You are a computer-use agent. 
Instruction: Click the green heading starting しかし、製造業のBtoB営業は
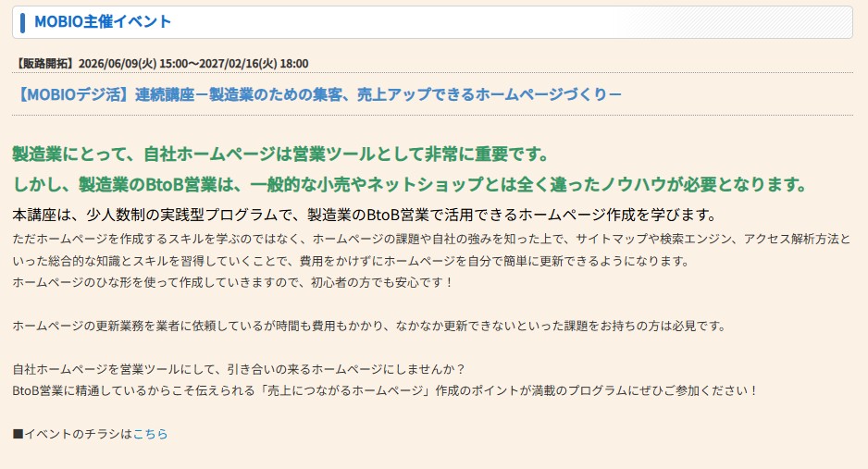(410, 184)
